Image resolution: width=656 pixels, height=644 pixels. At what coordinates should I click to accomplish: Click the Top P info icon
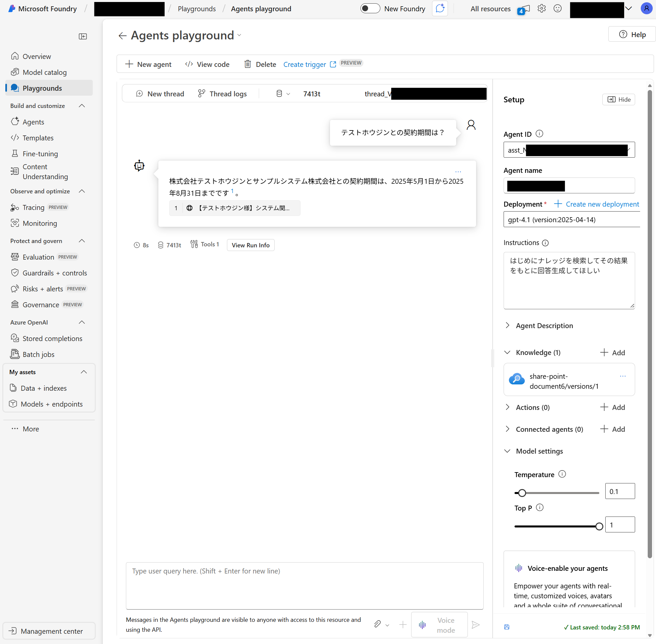point(540,507)
